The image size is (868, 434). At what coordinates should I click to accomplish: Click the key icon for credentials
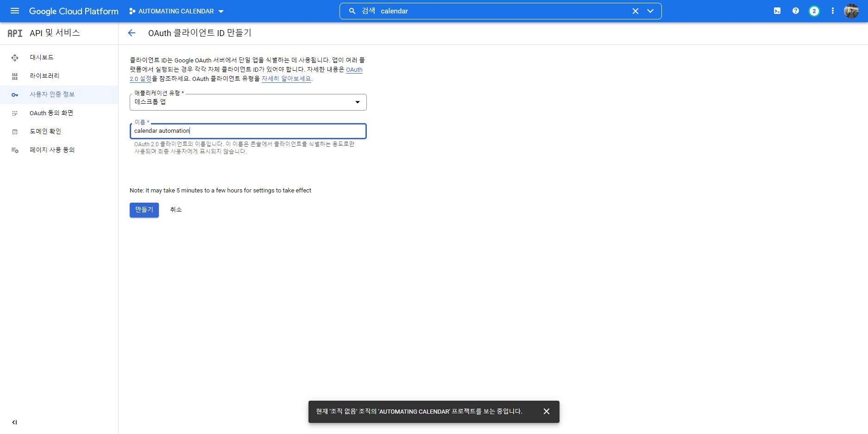coord(15,95)
